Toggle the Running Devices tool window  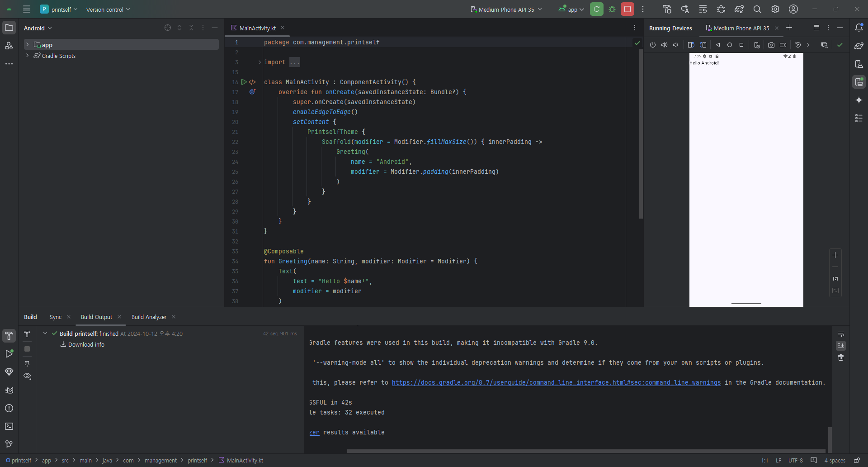(859, 82)
